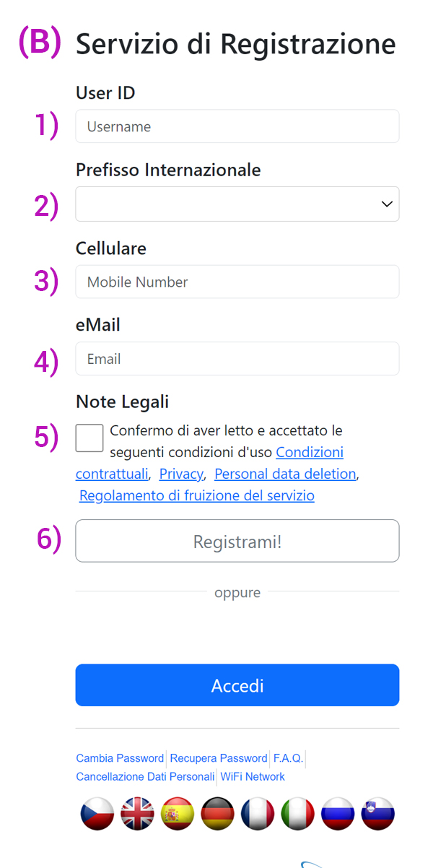Click the blue Accedi button

tap(237, 685)
